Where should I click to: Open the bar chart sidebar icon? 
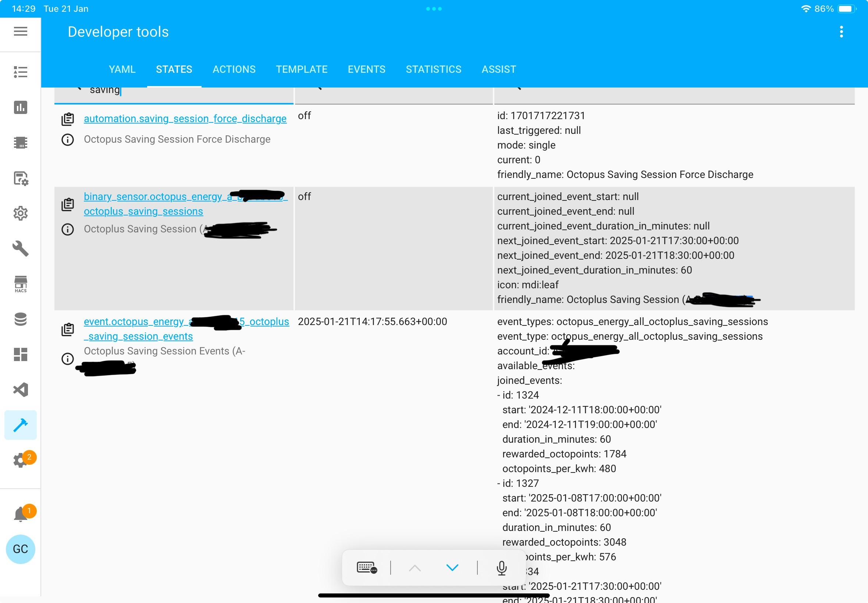20,107
